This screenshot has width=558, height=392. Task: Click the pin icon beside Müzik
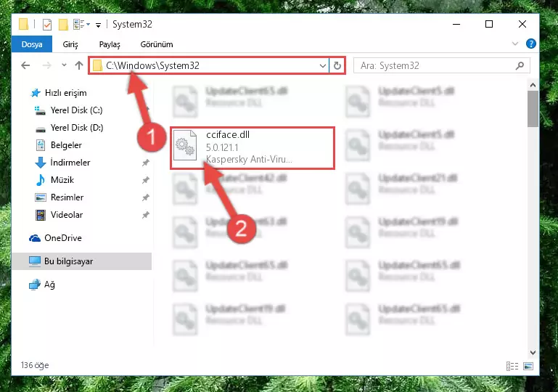[x=146, y=180]
